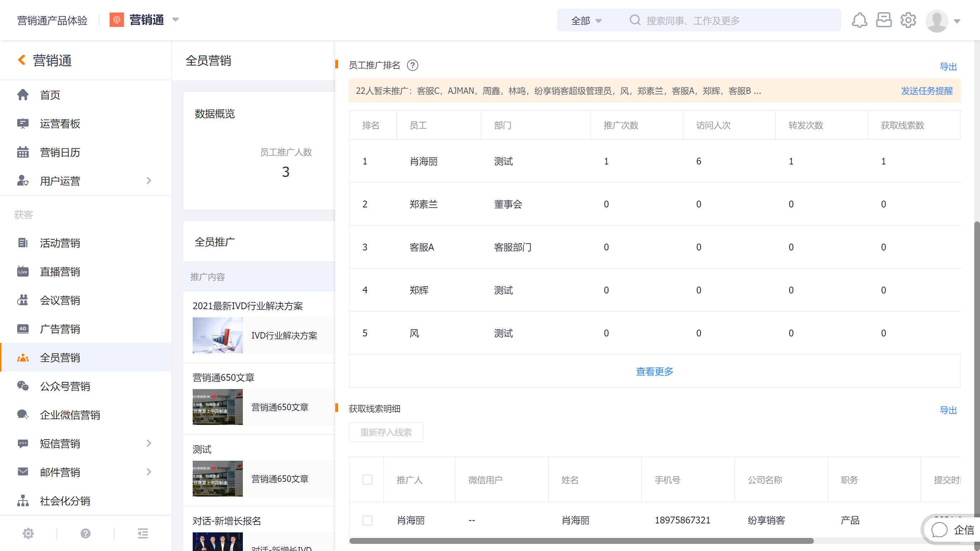Screen dimensions: 980x551
Task: Check the 肖海丽 lead row checkbox
Action: pyautogui.click(x=367, y=520)
